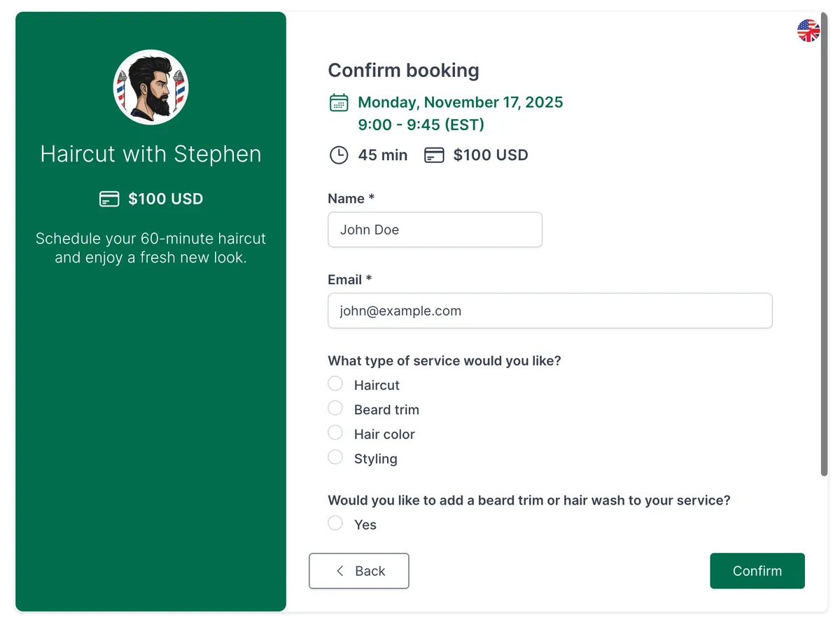Select the Styling service option

click(335, 457)
